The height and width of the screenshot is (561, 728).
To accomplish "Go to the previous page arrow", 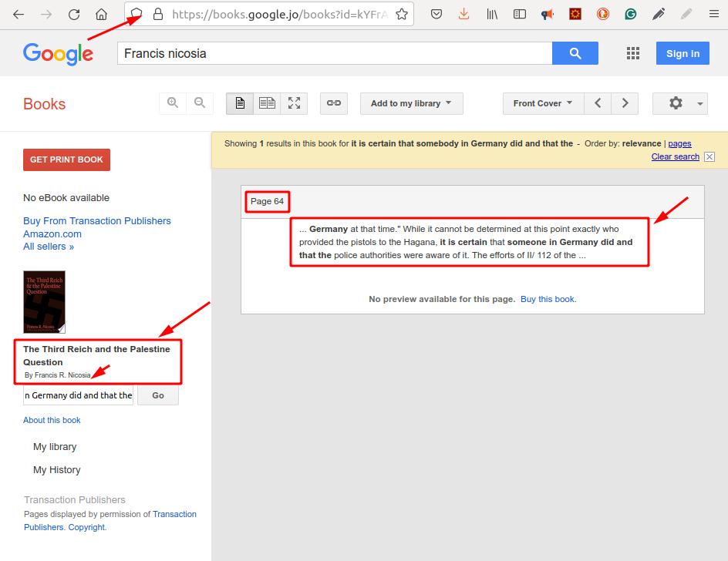I will pos(598,103).
